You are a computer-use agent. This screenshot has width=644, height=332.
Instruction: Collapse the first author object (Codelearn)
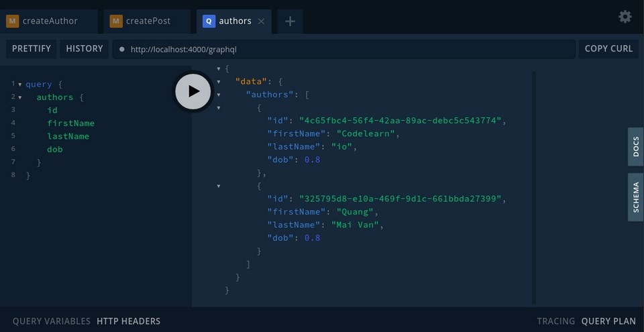click(x=219, y=108)
